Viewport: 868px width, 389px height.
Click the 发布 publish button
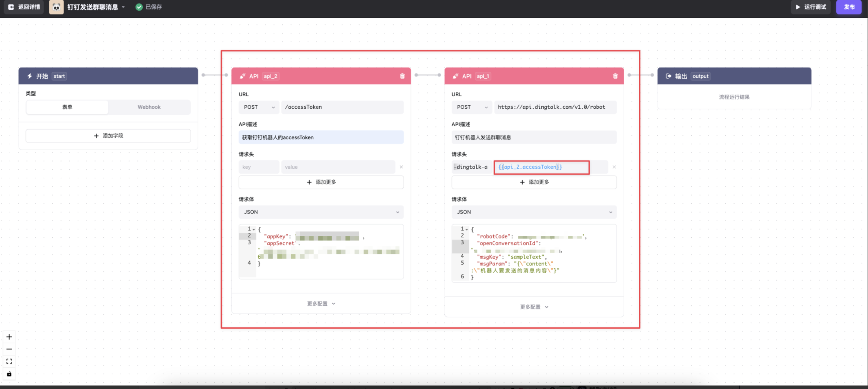point(848,7)
